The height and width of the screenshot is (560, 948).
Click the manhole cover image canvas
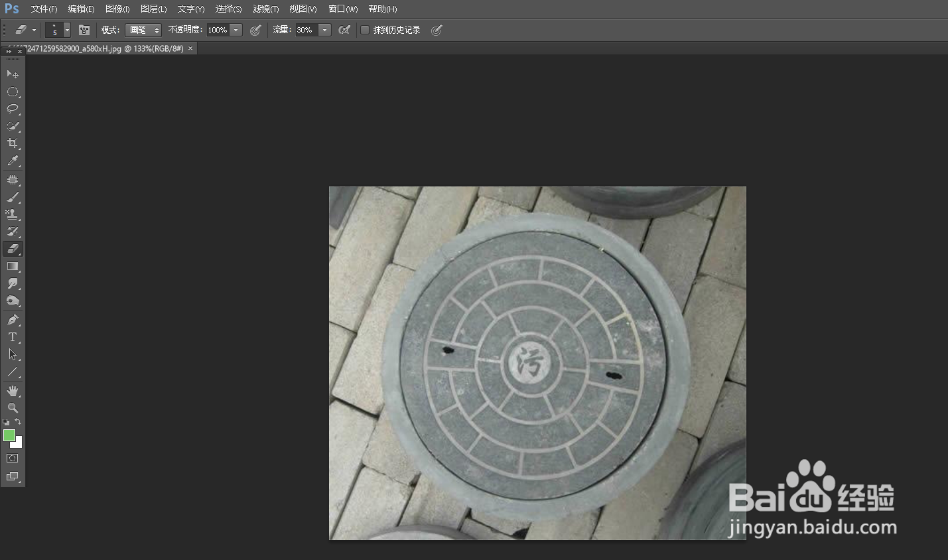[x=537, y=363]
